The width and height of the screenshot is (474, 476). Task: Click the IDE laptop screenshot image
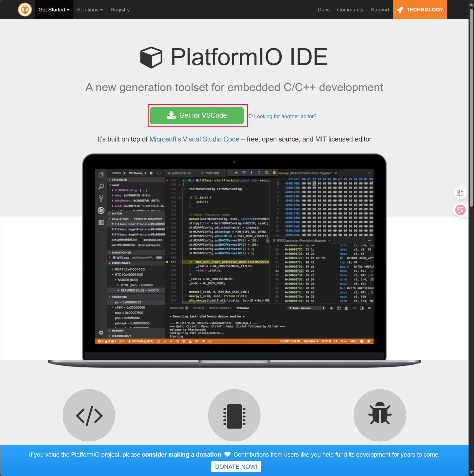[x=234, y=256]
